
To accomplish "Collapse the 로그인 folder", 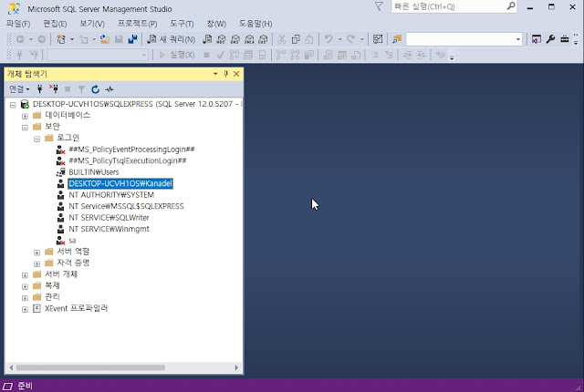I will point(36,139).
